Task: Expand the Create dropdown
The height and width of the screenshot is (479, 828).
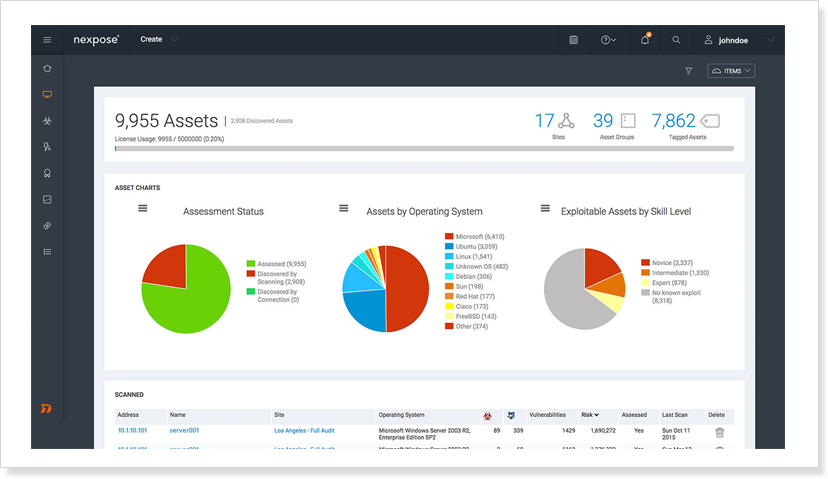Action: pyautogui.click(x=159, y=40)
